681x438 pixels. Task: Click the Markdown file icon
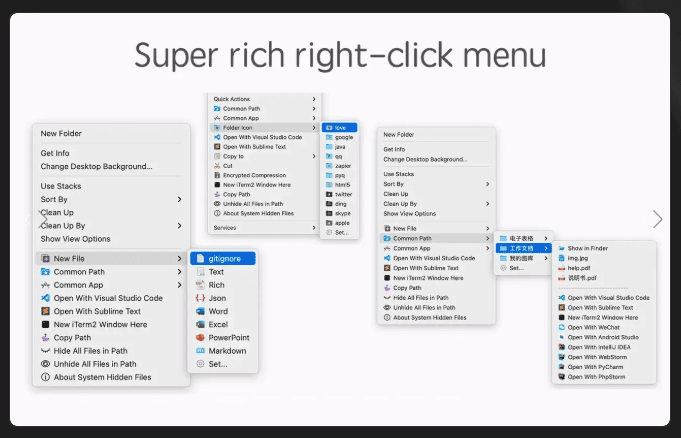[200, 351]
